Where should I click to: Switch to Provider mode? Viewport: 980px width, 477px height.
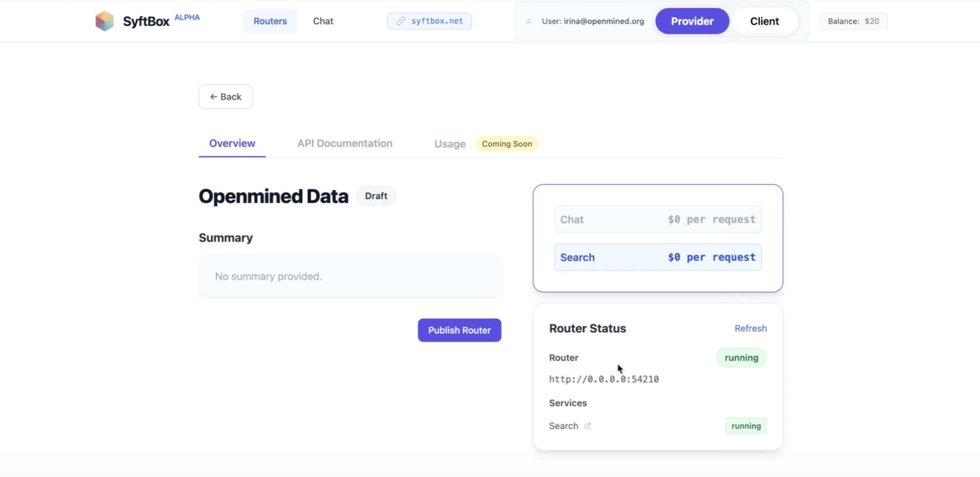(692, 21)
